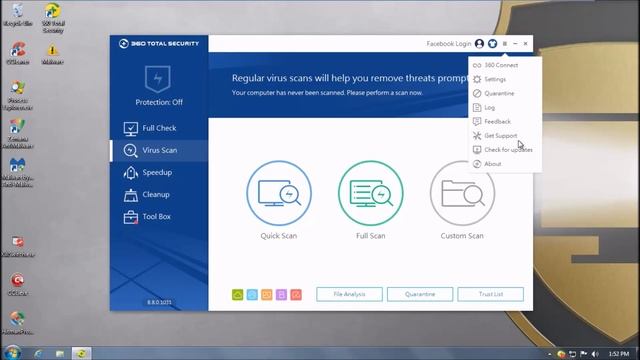Open Full Check in the sidebar
The image size is (640, 360).
(x=159, y=128)
